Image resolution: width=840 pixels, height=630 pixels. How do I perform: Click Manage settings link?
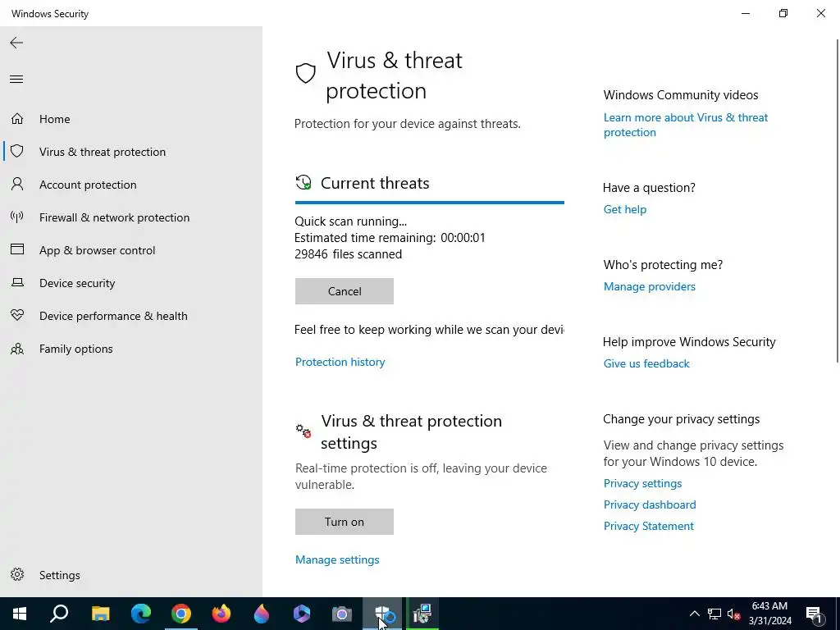click(337, 559)
